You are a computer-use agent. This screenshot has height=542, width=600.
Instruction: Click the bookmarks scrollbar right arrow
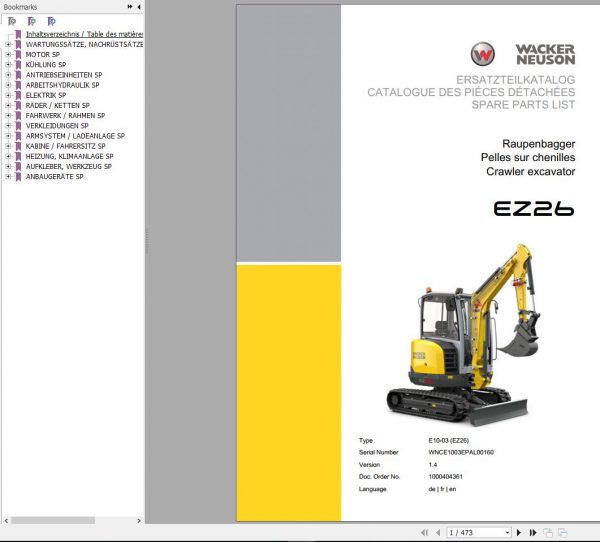pos(139,521)
